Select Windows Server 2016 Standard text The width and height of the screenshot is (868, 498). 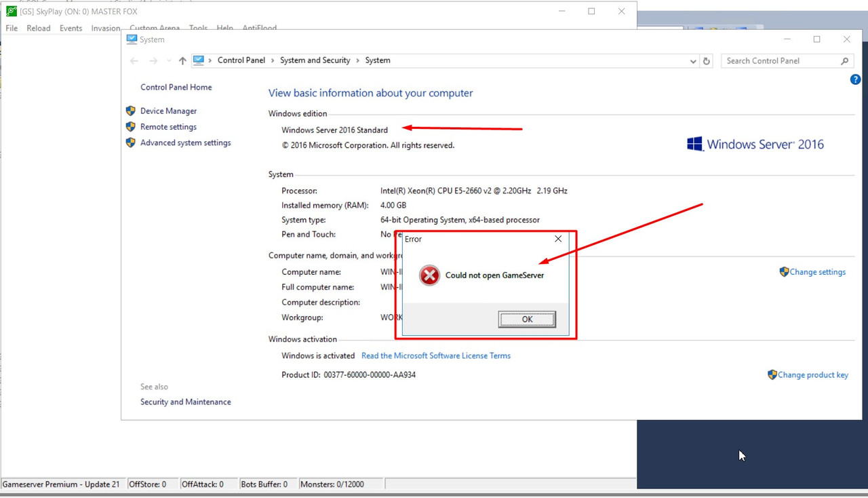335,130
